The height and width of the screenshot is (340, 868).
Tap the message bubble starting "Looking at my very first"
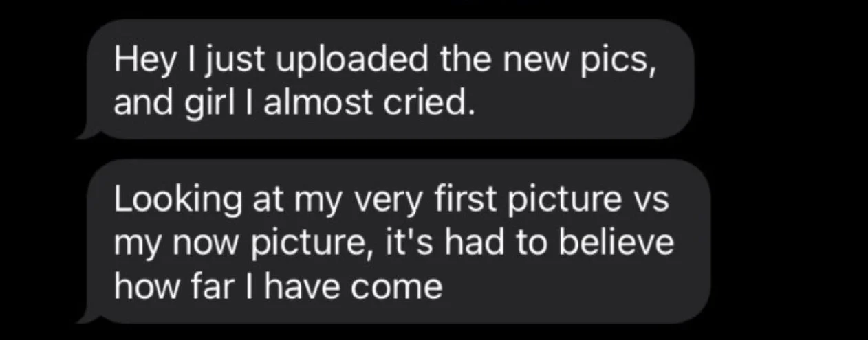pos(395,242)
